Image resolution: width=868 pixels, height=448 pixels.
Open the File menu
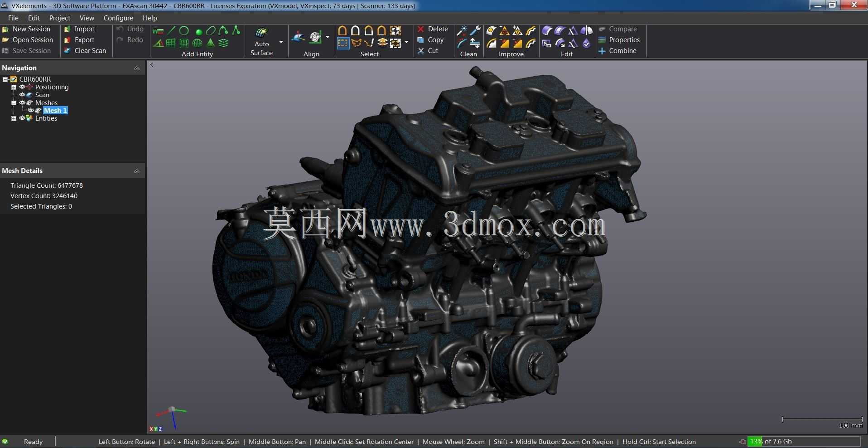[x=13, y=18]
